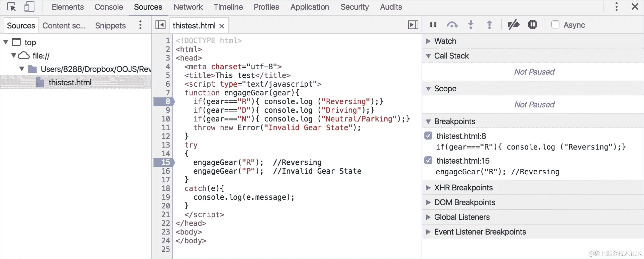Select the Sources top-level tab
This screenshot has width=644, height=259.
click(x=148, y=7)
